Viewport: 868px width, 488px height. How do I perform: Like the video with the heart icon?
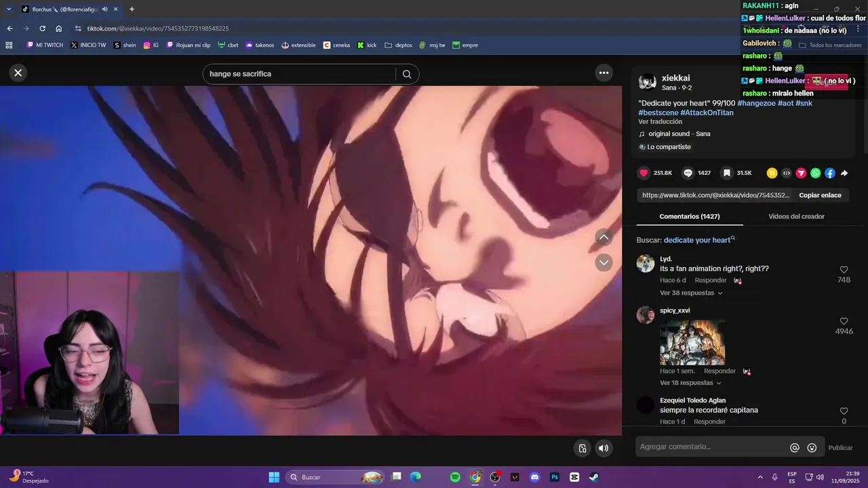point(644,173)
